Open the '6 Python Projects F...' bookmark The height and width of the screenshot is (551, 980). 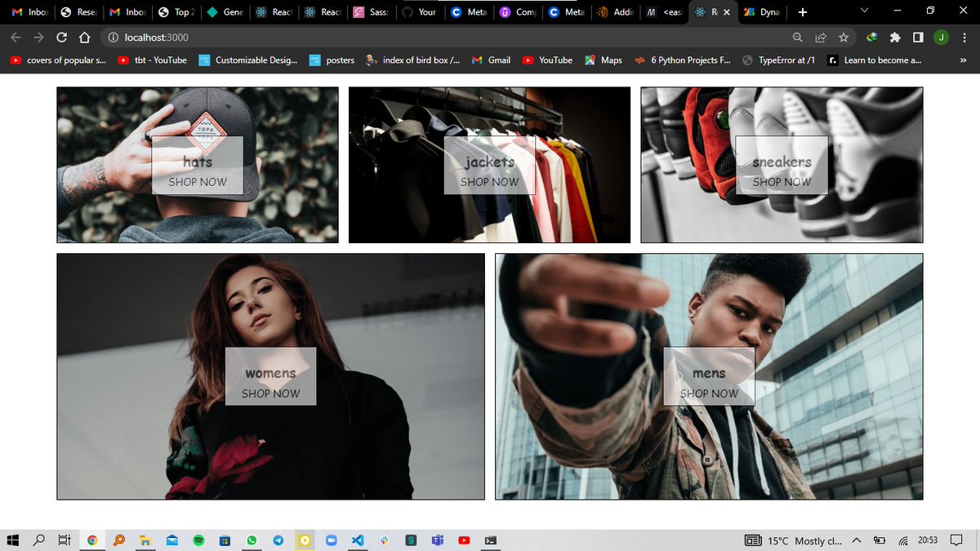coord(683,60)
